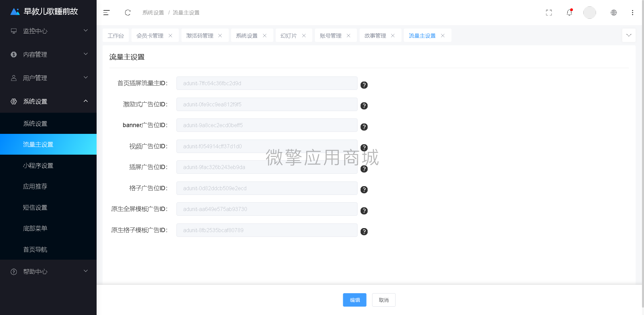644x315 pixels.
Task: Open 系统设置 submenu item in sidebar
Action: [48, 123]
